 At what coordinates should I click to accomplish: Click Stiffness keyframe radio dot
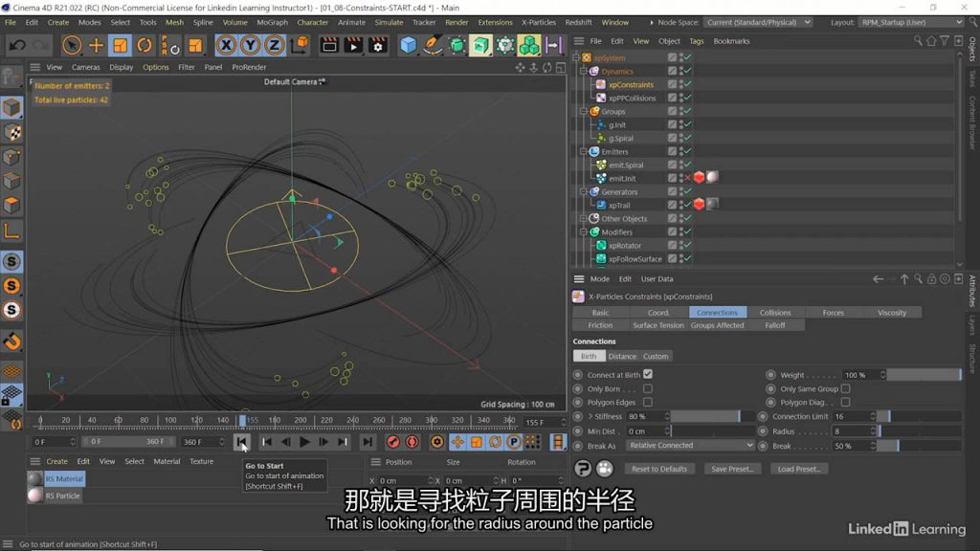click(x=577, y=416)
